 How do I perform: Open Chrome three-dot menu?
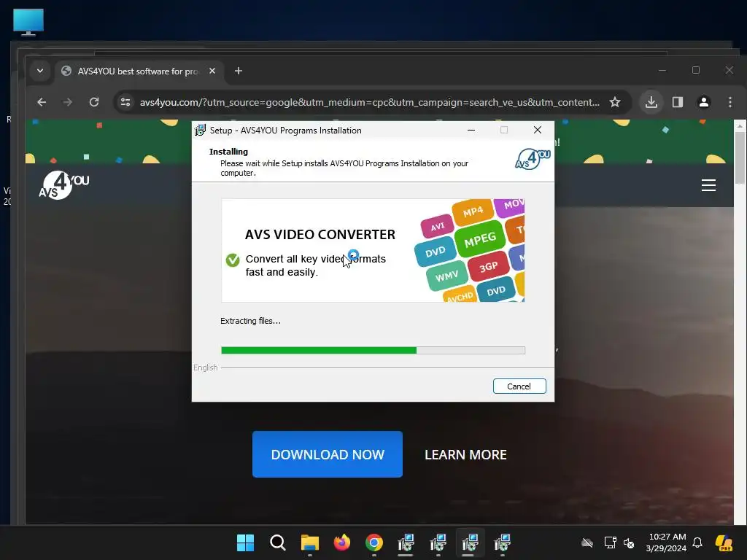pyautogui.click(x=729, y=102)
